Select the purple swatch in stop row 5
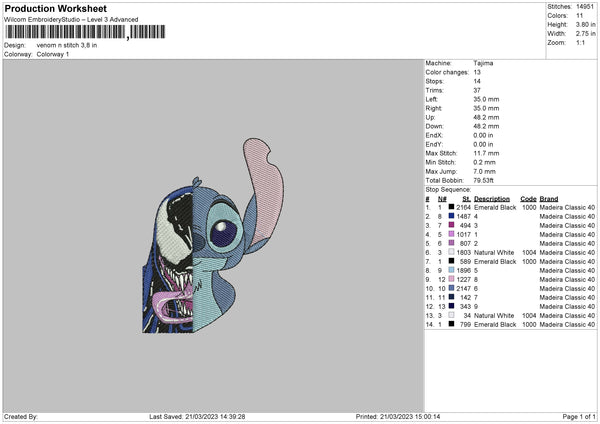The height and width of the screenshot is (424, 600). tap(452, 243)
